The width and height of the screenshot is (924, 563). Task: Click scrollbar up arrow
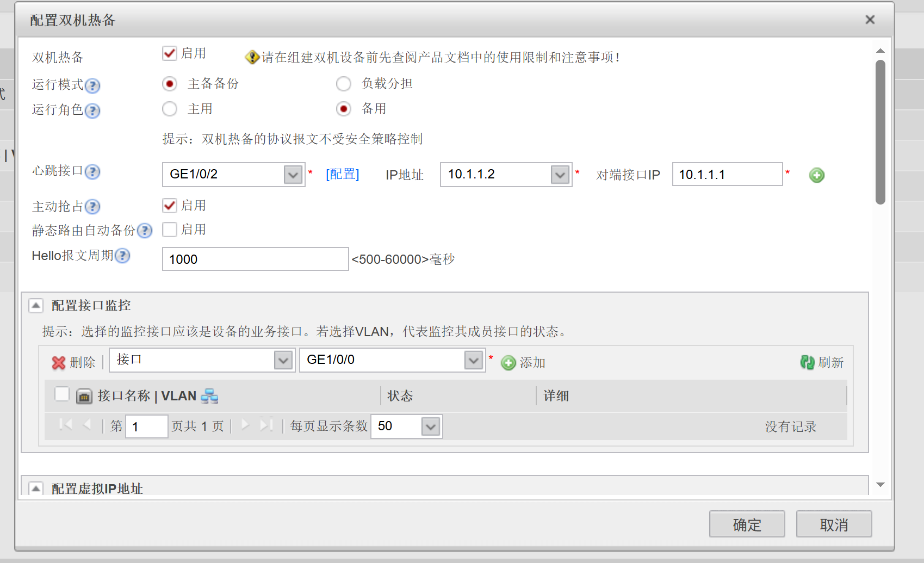pyautogui.click(x=880, y=51)
